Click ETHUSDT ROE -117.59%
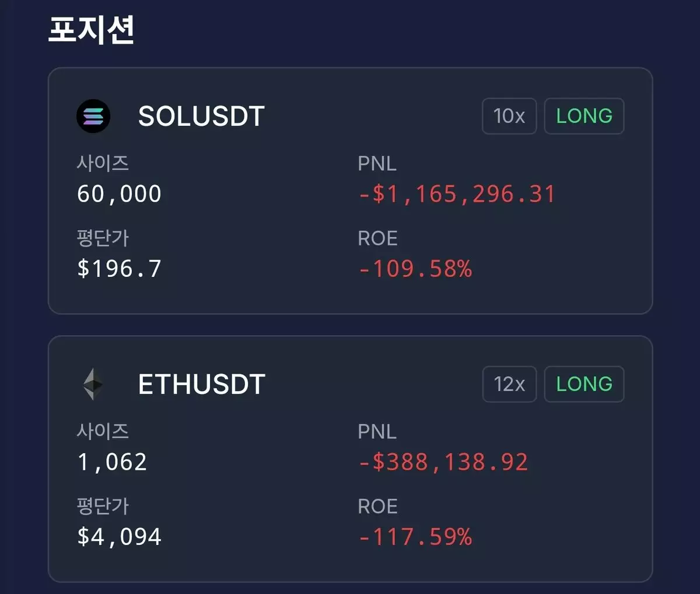 pyautogui.click(x=415, y=537)
